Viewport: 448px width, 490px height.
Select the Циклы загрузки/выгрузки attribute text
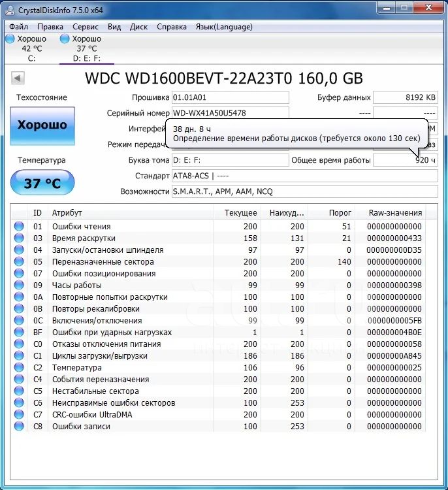point(100,356)
